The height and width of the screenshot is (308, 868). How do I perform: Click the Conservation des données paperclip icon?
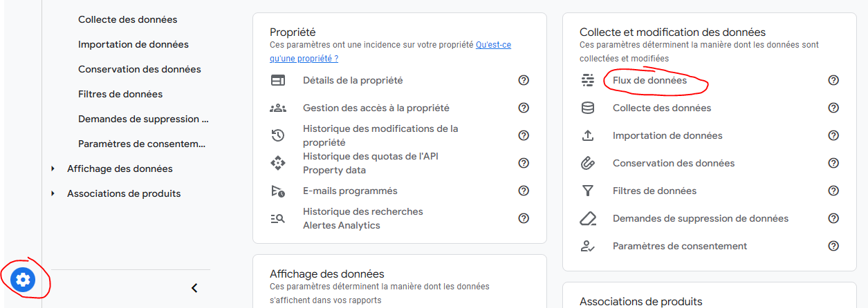click(x=588, y=163)
